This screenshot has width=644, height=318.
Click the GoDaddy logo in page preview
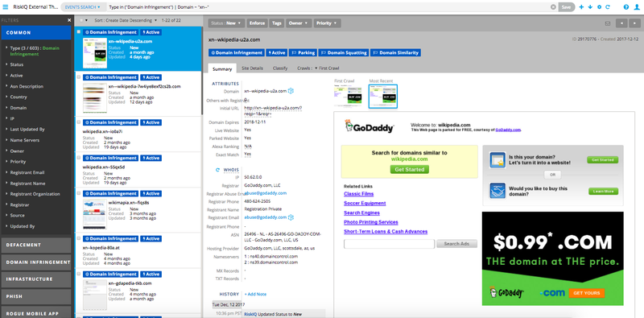click(x=369, y=126)
